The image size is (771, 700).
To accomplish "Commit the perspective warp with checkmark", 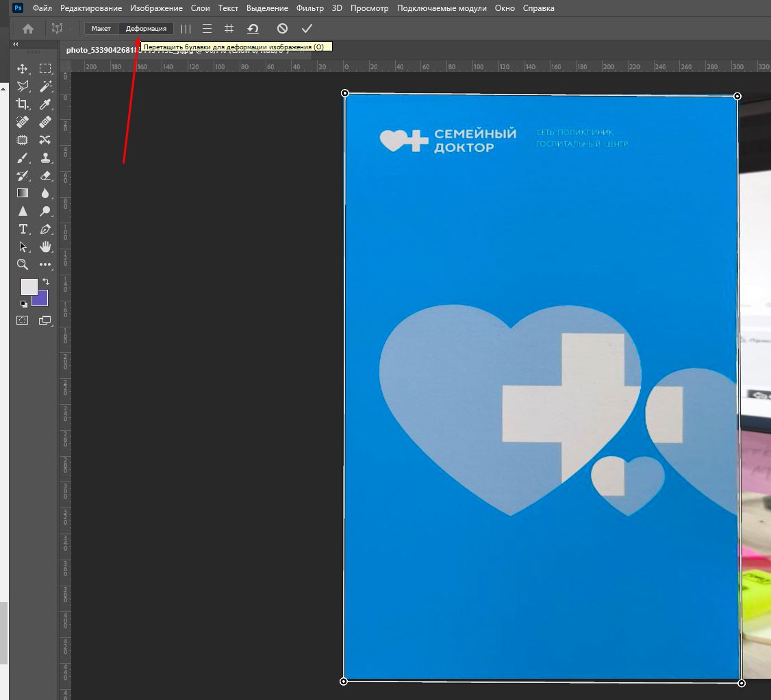I will [307, 29].
